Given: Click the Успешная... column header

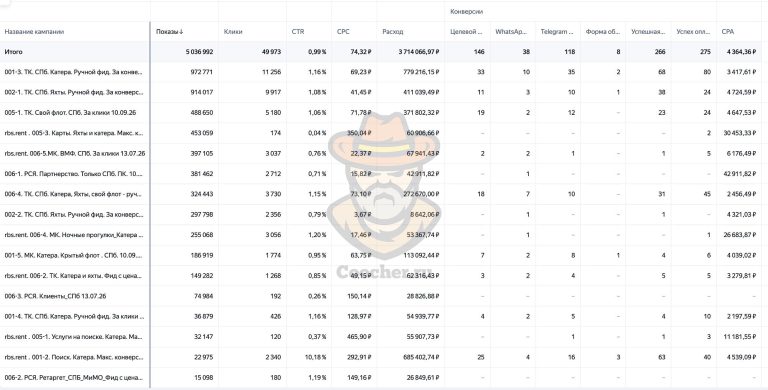Looking at the screenshot, I should pos(648,32).
